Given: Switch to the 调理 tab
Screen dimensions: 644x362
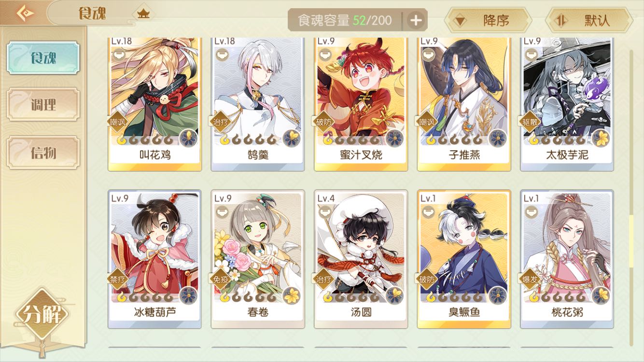Looking at the screenshot, I should pos(43,104).
